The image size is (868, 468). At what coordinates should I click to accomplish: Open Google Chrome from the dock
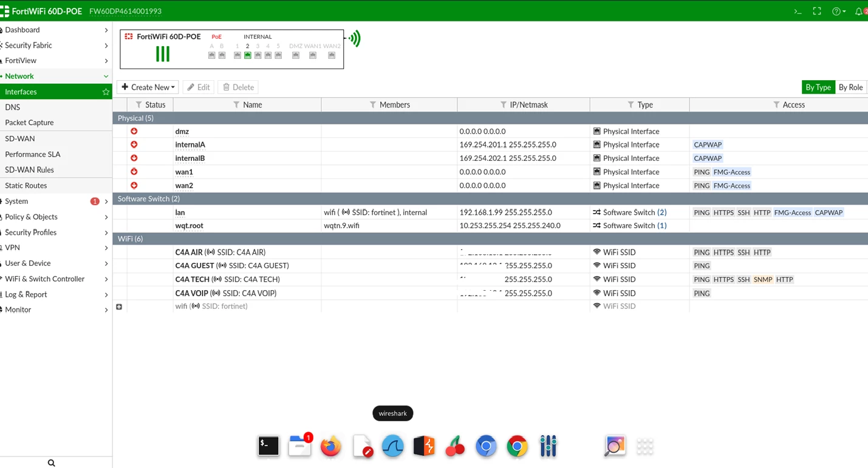point(517,446)
